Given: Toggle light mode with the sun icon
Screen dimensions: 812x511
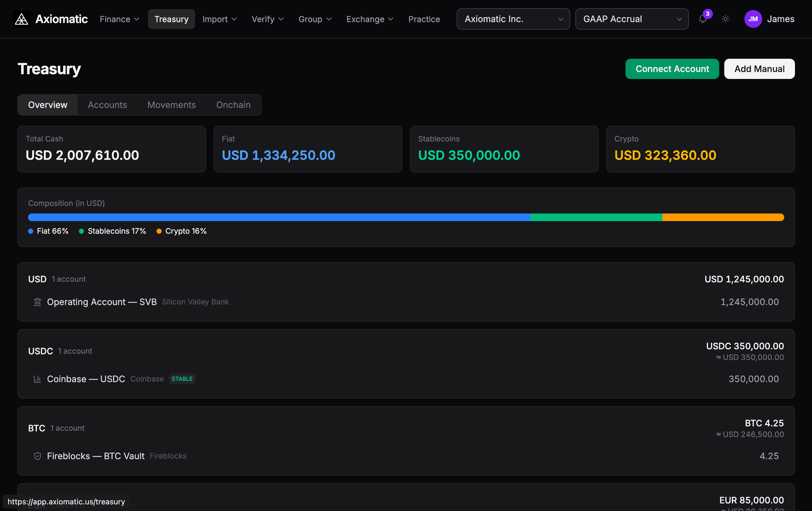Looking at the screenshot, I should (x=725, y=19).
